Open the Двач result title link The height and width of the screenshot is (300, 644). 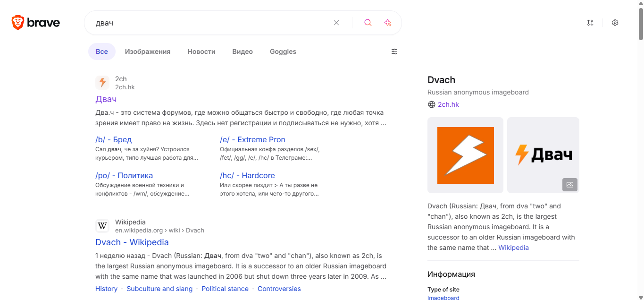[x=106, y=99]
